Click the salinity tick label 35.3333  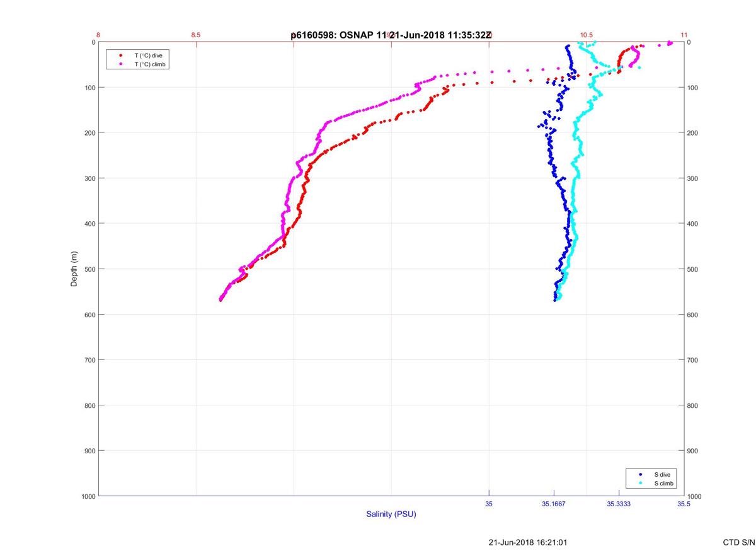point(619,504)
